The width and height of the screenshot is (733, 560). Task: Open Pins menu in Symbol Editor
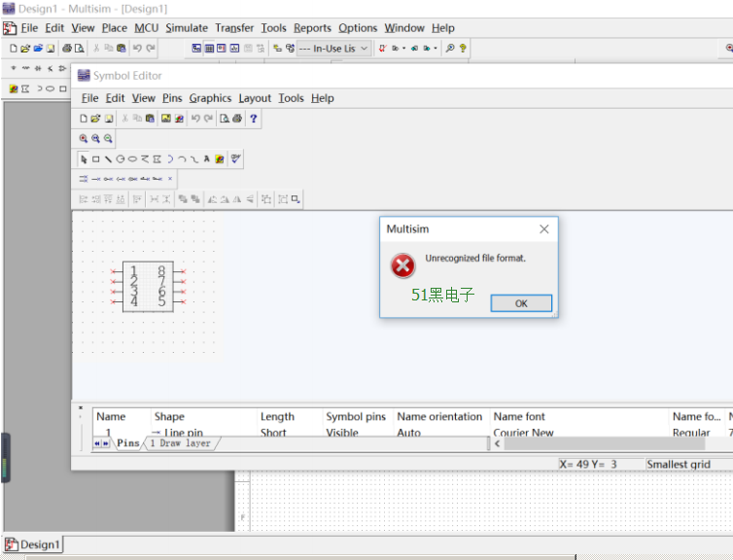[x=172, y=98]
